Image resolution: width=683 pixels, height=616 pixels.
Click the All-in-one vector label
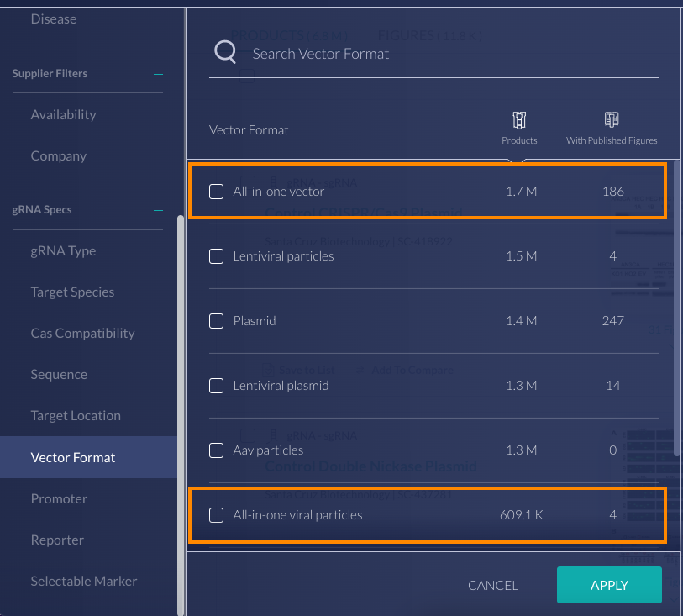click(279, 192)
